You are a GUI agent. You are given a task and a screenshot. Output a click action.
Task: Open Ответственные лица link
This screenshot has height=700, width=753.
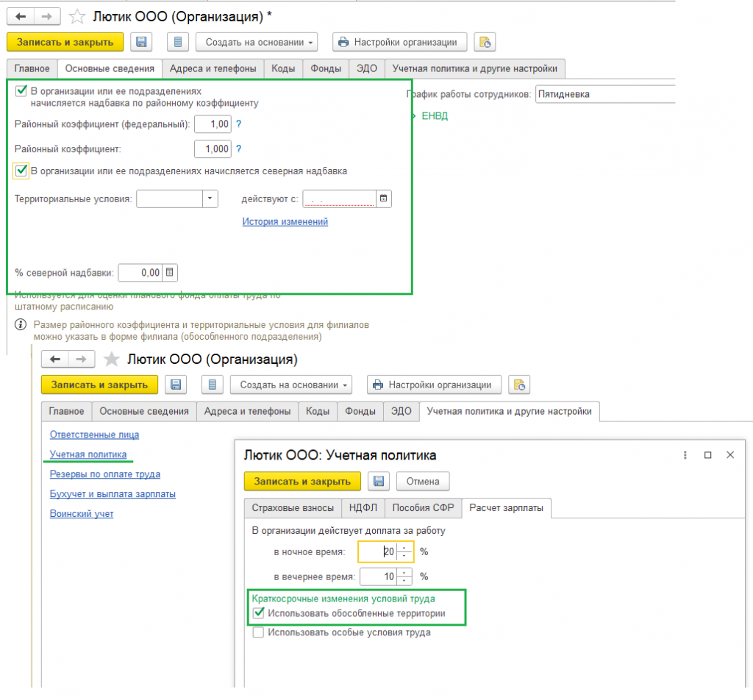point(95,435)
